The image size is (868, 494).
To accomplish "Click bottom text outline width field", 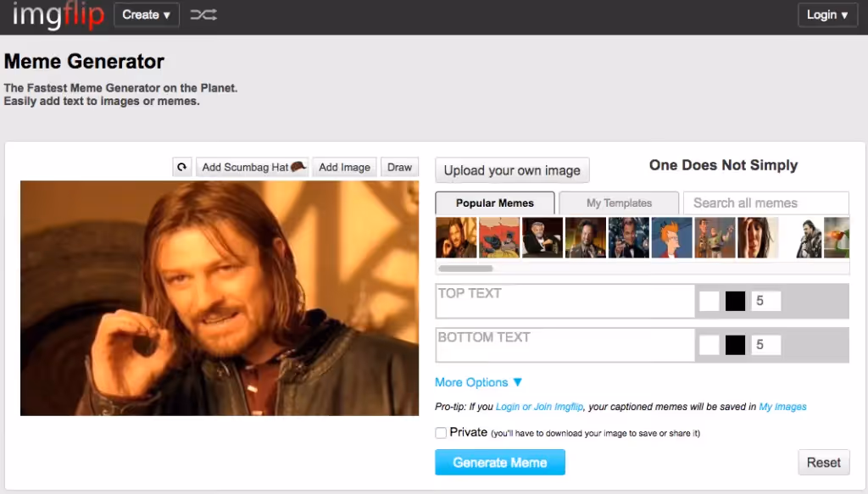I will coord(766,345).
